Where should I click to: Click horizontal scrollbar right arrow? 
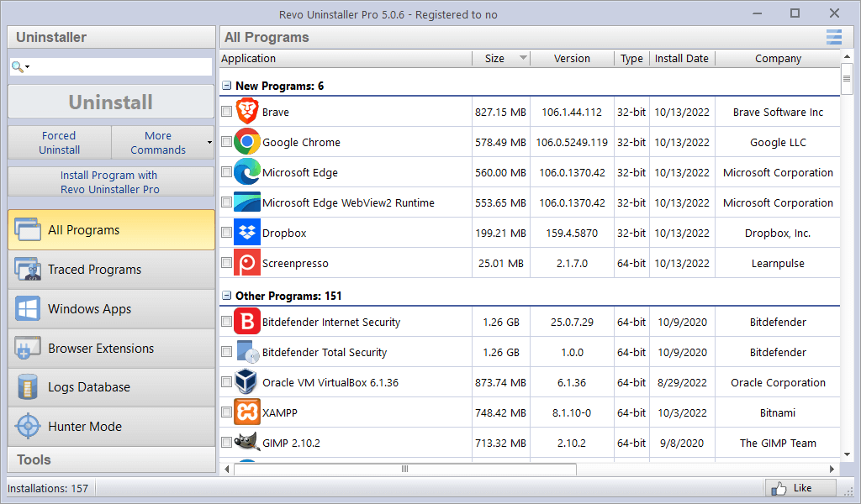pos(832,469)
